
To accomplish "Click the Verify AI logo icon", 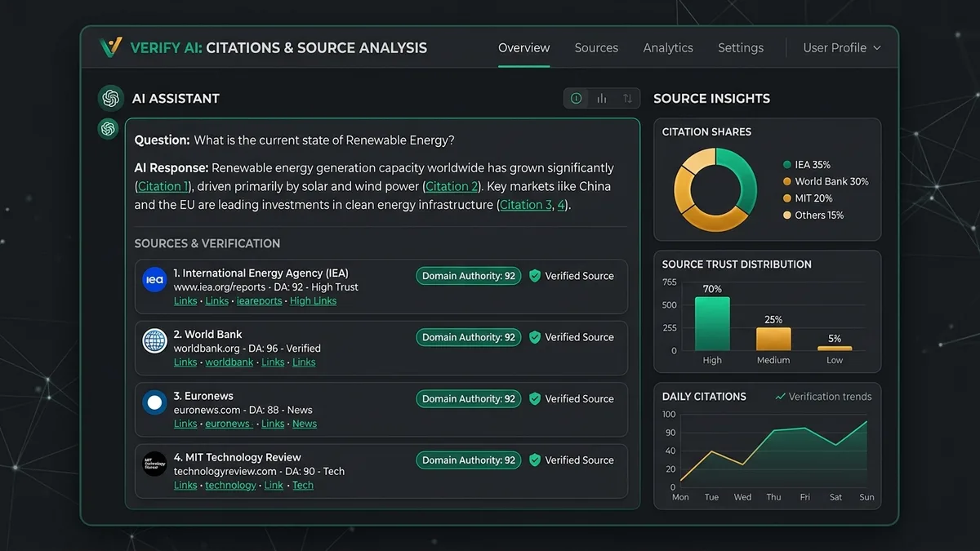I will click(110, 47).
